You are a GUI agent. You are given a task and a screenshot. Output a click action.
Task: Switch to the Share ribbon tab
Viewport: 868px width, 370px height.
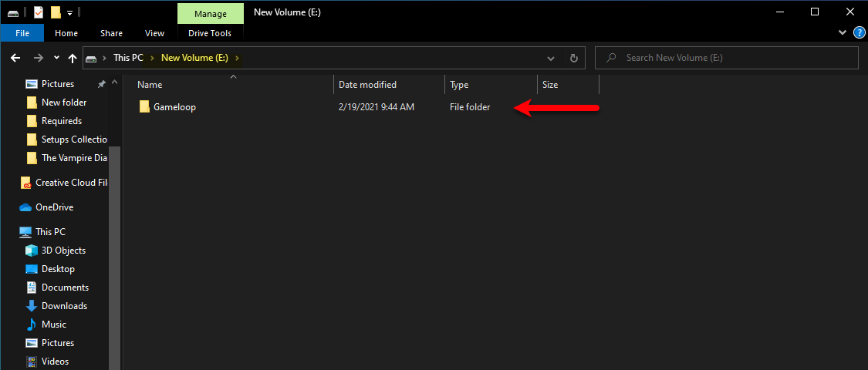(111, 33)
